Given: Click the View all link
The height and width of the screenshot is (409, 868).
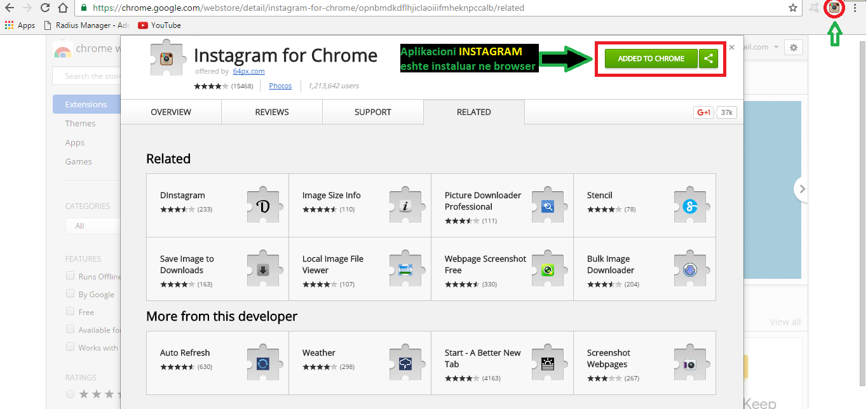Looking at the screenshot, I should [x=785, y=322].
